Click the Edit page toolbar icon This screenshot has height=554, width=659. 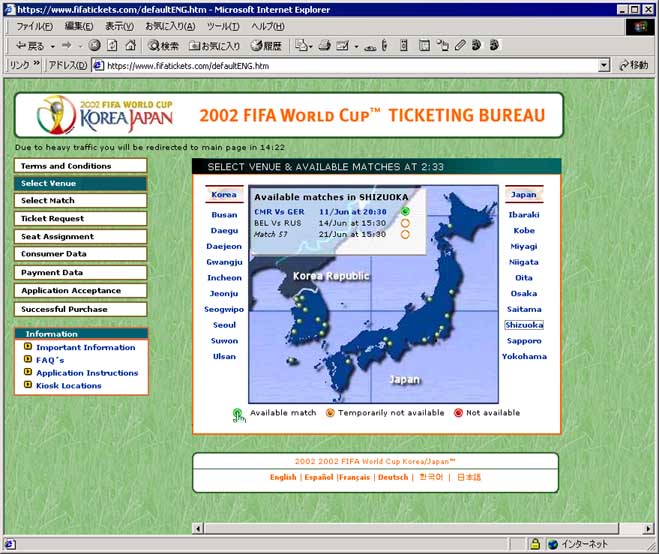(343, 45)
